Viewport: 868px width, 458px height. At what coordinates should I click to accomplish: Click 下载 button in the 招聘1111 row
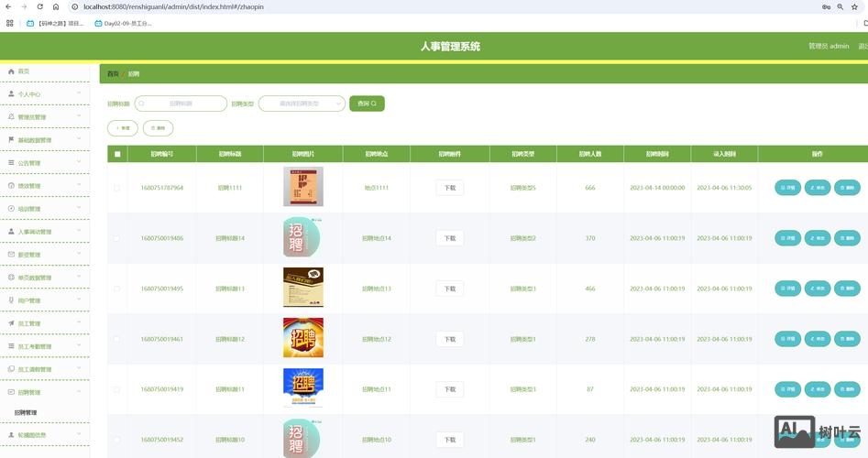click(449, 188)
